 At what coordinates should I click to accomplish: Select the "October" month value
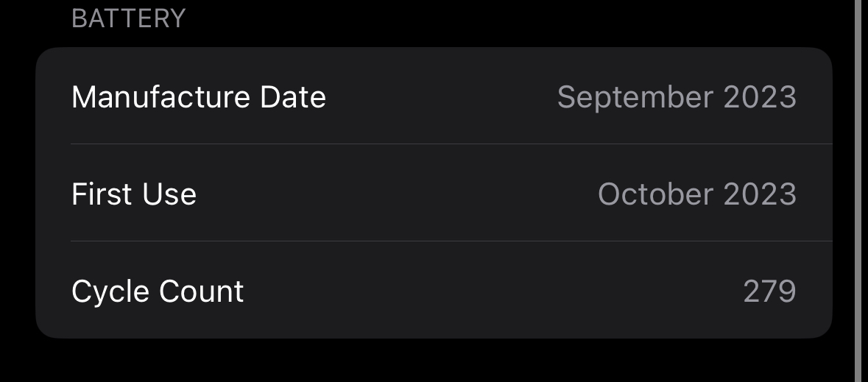tap(655, 194)
